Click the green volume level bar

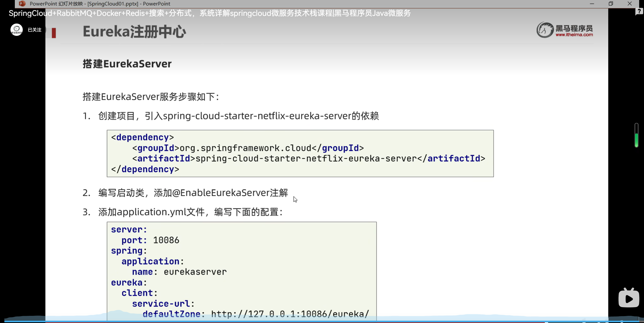click(636, 139)
